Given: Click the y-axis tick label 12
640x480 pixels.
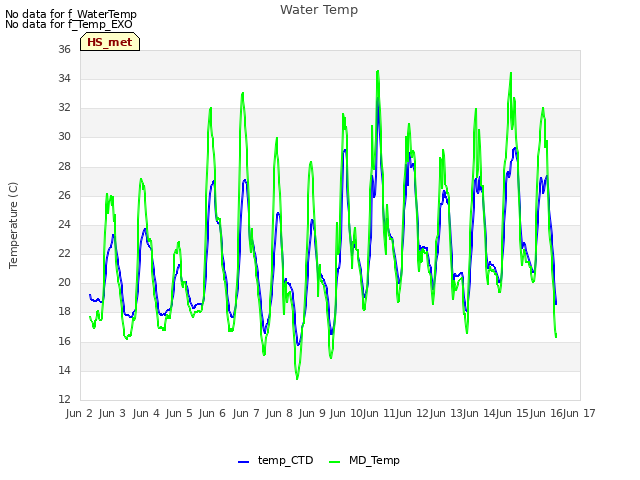Looking at the screenshot, I should click(x=64, y=399).
